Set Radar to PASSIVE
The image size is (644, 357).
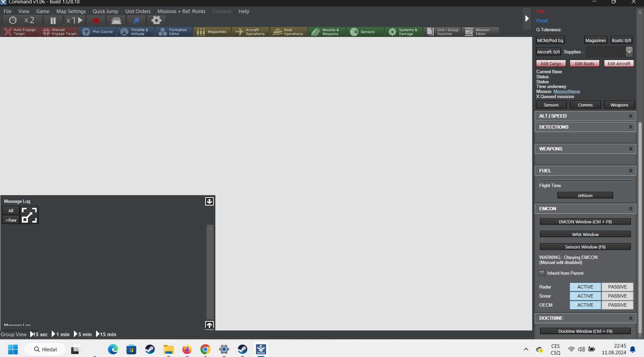pyautogui.click(x=617, y=287)
